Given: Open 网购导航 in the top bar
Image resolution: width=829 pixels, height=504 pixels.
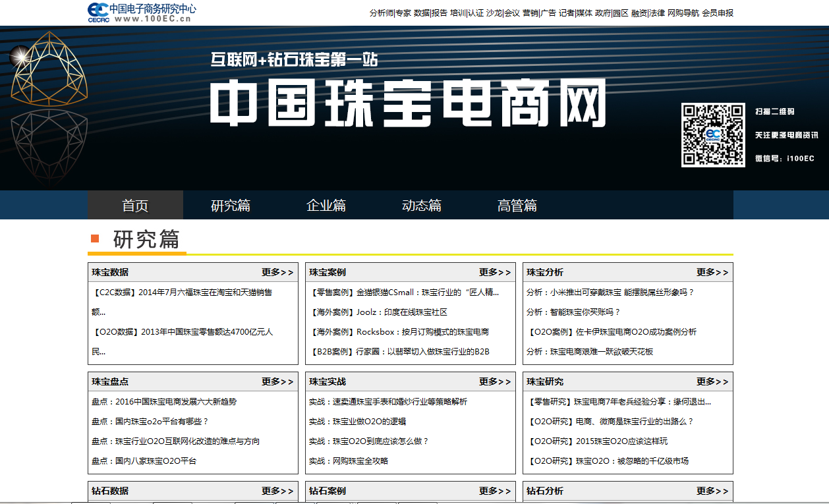Looking at the screenshot, I should (x=683, y=13).
